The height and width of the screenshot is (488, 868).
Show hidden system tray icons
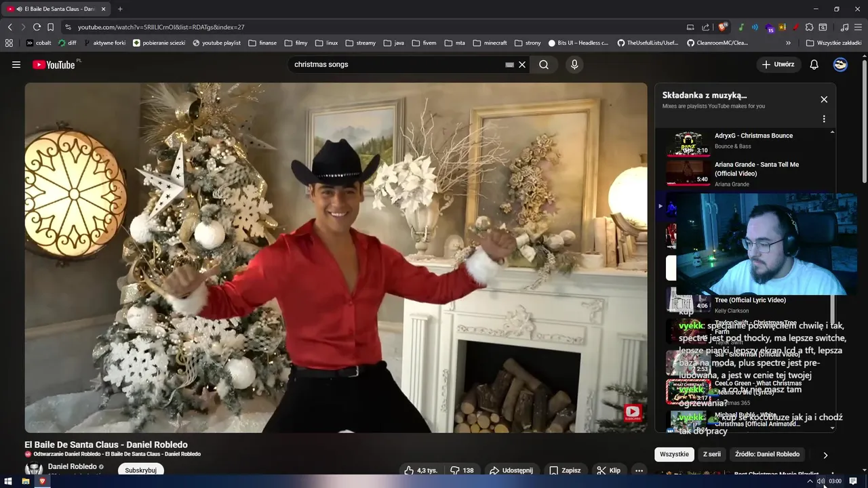click(809, 481)
